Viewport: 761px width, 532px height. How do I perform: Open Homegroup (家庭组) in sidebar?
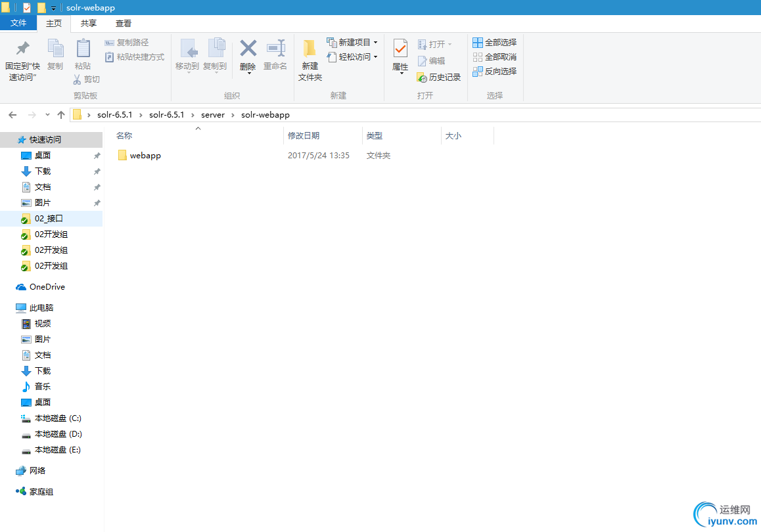pyautogui.click(x=35, y=492)
